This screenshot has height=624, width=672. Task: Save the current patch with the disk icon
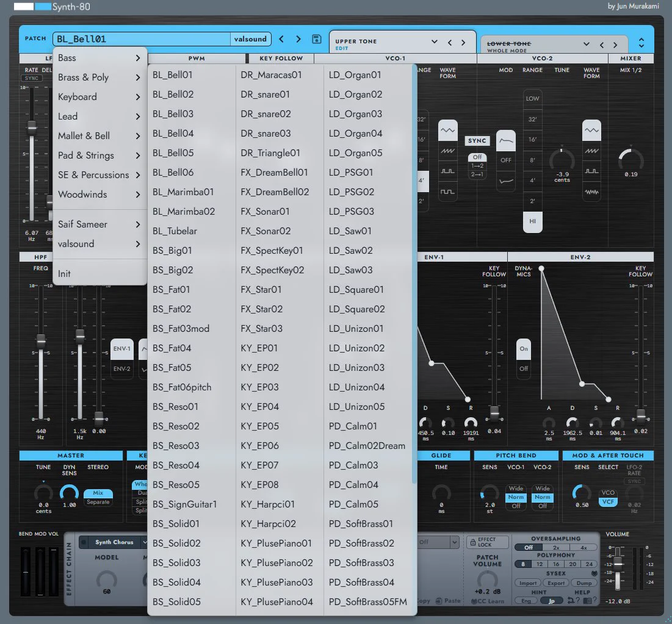pyautogui.click(x=316, y=39)
